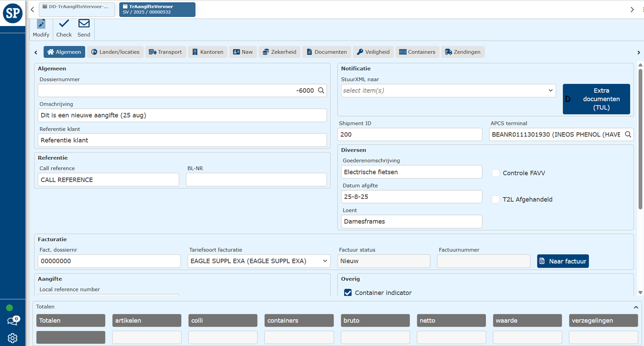Tick the T2L Afgehandeld checkbox
This screenshot has width=644, height=346.
(x=496, y=199)
